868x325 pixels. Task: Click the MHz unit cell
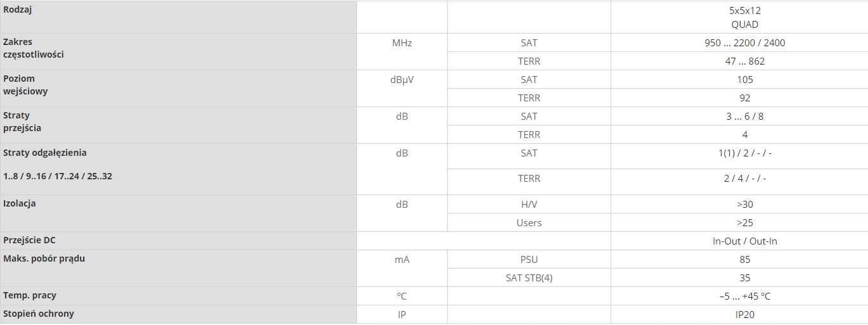pyautogui.click(x=402, y=43)
